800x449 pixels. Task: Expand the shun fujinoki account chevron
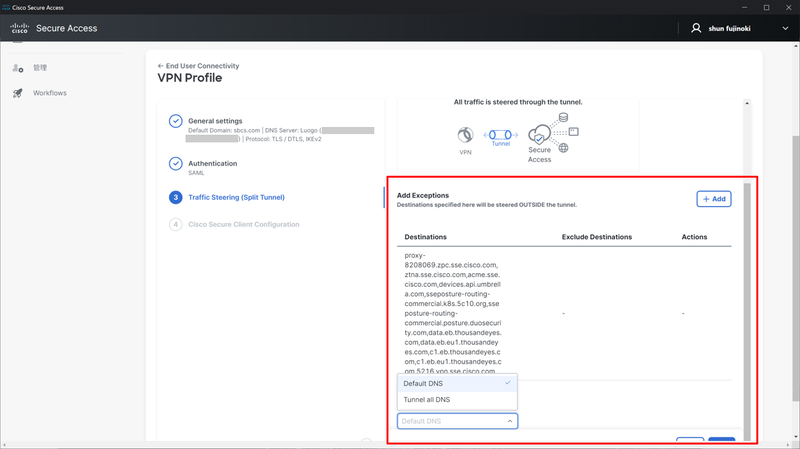pyautogui.click(x=785, y=29)
